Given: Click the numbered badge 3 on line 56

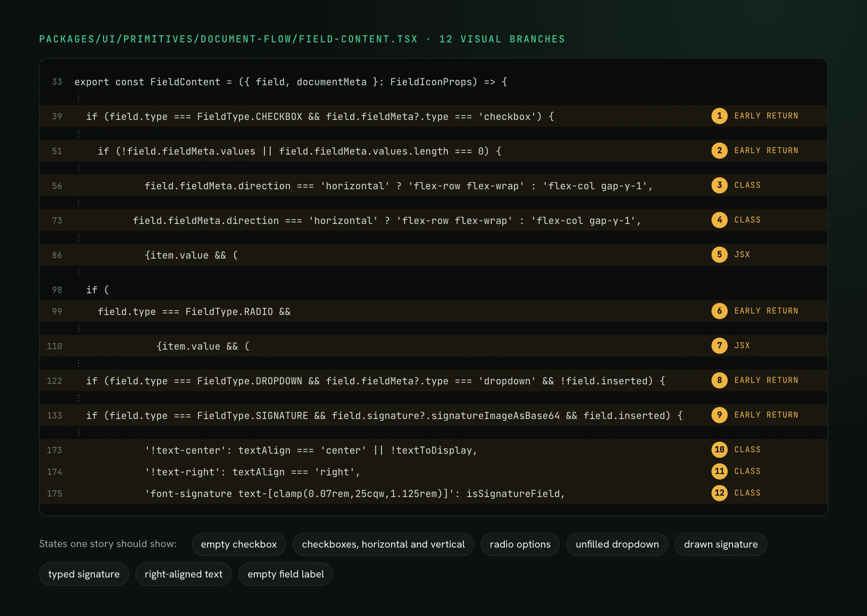Looking at the screenshot, I should [x=719, y=185].
